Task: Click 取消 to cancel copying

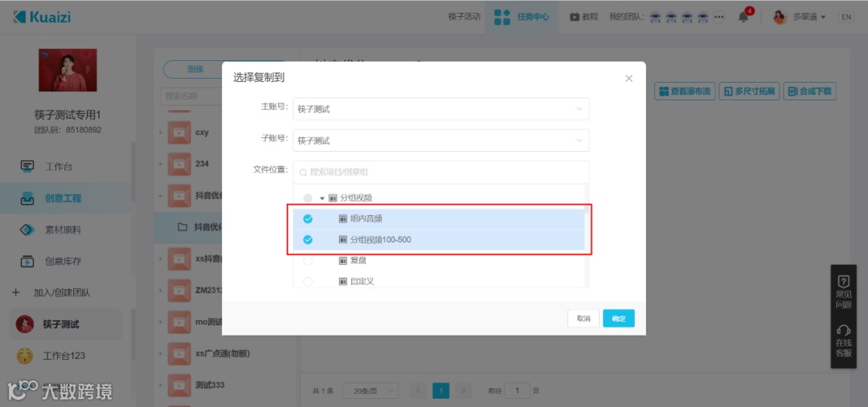Action: click(x=583, y=319)
